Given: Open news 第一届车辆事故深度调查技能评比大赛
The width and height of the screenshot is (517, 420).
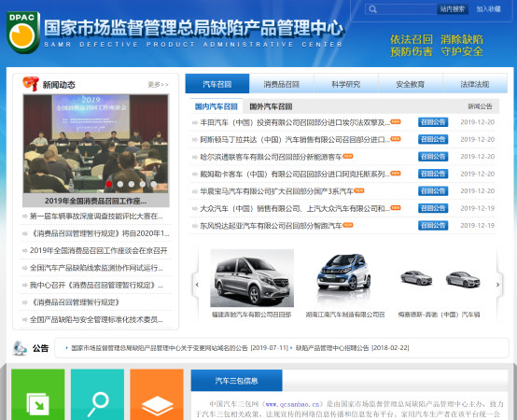Looking at the screenshot, I should click(x=96, y=217).
